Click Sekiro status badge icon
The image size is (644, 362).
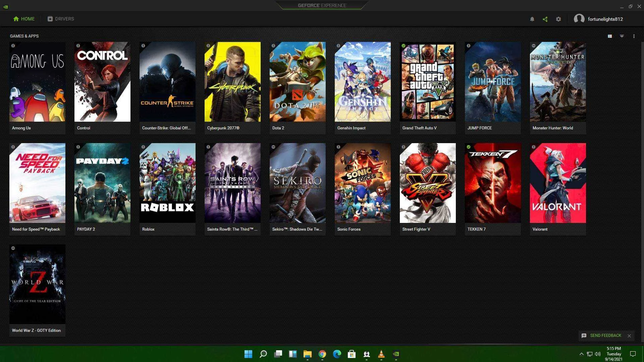(273, 147)
